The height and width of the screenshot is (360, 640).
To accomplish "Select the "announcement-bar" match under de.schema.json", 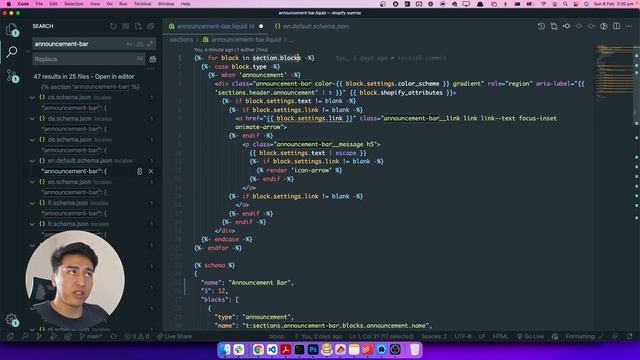I will (x=74, y=150).
